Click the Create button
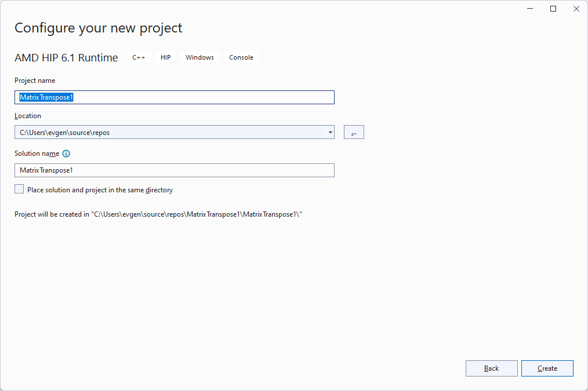Screen dimensions: 588x391 [x=547, y=368]
